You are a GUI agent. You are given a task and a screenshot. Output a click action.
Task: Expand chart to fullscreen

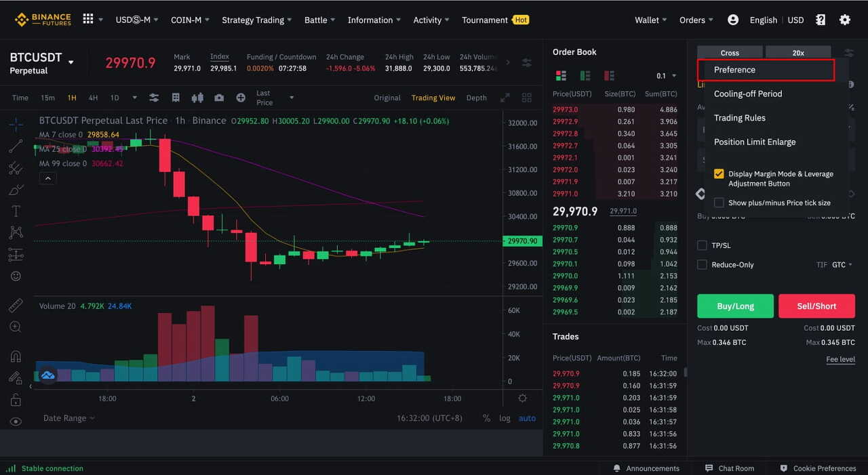pos(505,98)
